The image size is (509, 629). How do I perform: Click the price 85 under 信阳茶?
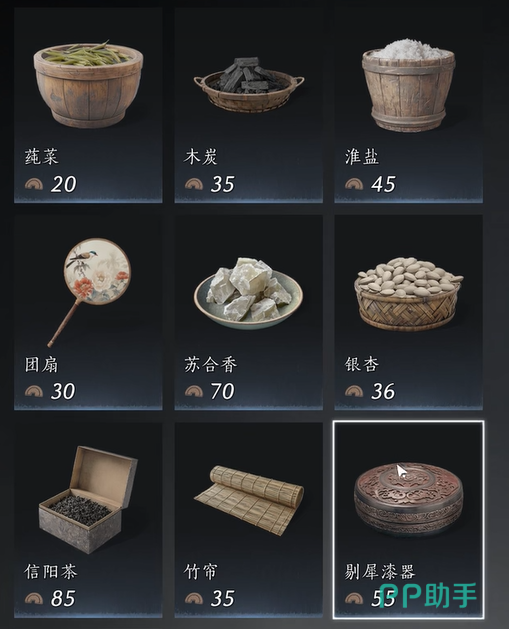pos(63,599)
